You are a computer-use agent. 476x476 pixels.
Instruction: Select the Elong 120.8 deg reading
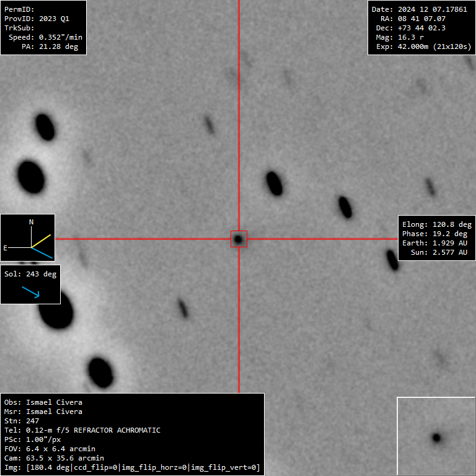(436, 224)
